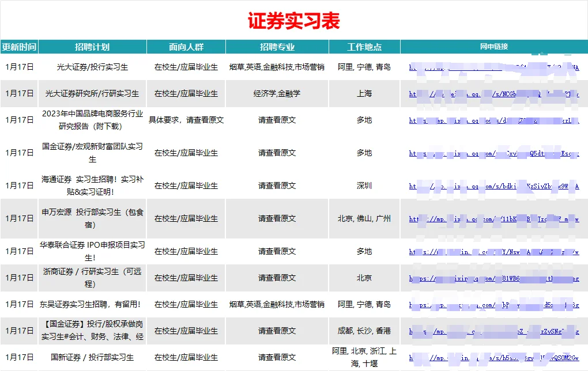Screen dimensions: 588x371
Task: Open the application link for 光大证券研究所/行研实习生
Action: point(494,94)
